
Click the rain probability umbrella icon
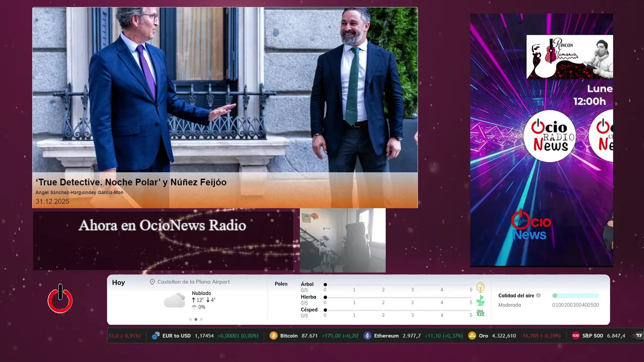[194, 307]
